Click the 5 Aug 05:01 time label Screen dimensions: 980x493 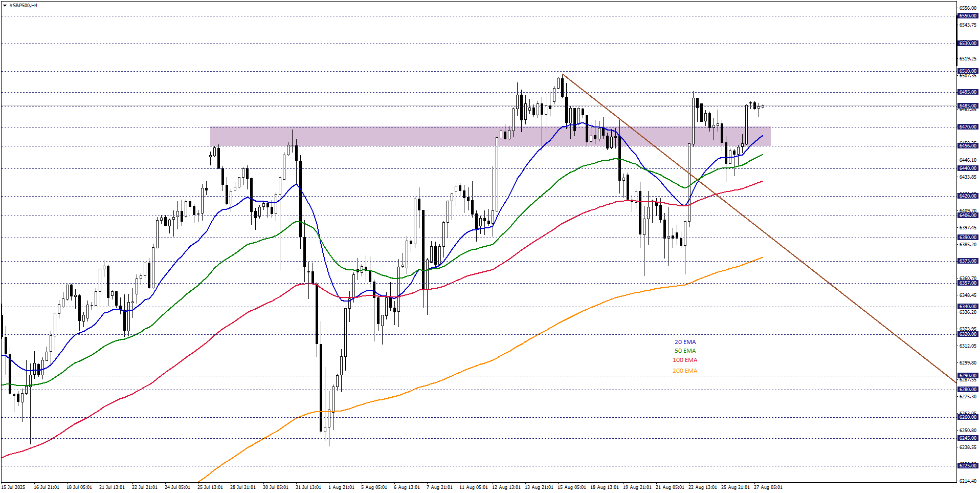click(x=374, y=487)
